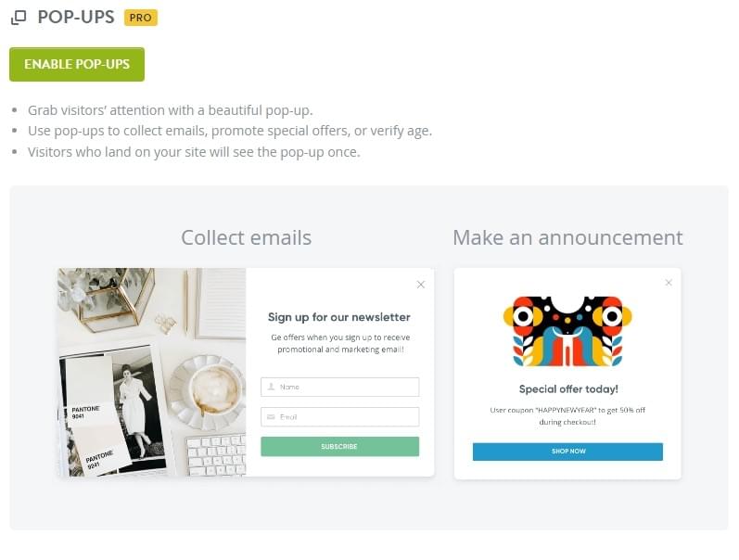Focus the Email input field

click(347, 417)
